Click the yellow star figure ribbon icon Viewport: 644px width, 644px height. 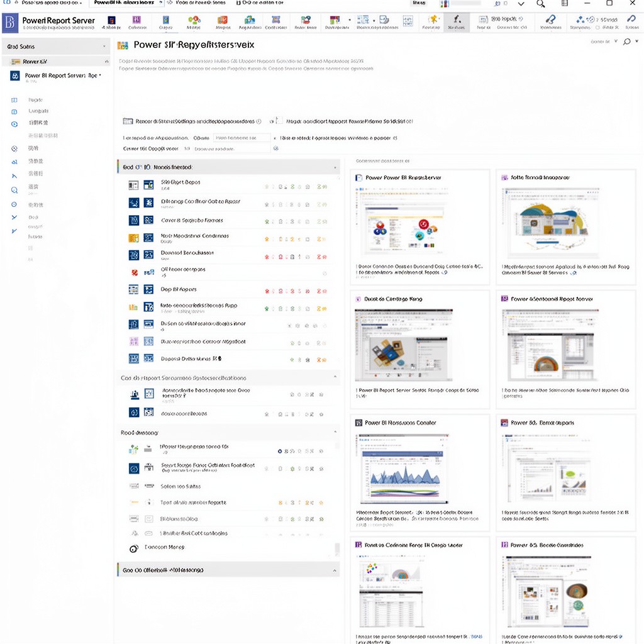click(x=433, y=19)
